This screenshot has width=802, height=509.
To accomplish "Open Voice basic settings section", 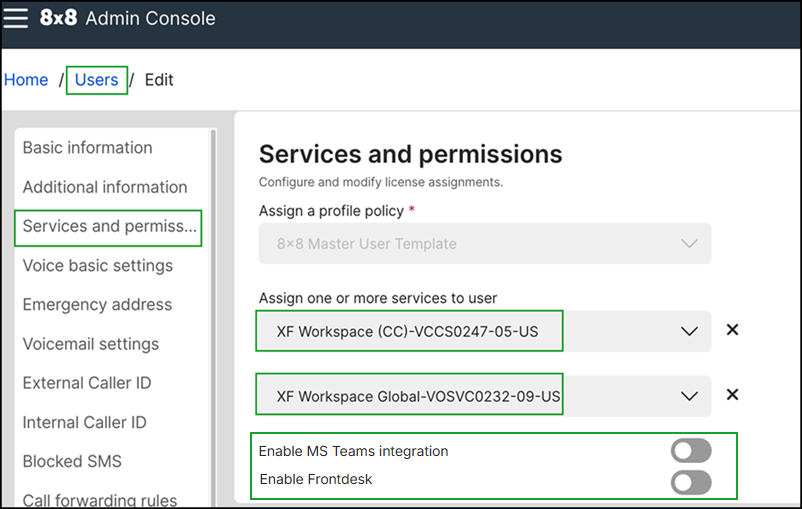I will (x=98, y=266).
